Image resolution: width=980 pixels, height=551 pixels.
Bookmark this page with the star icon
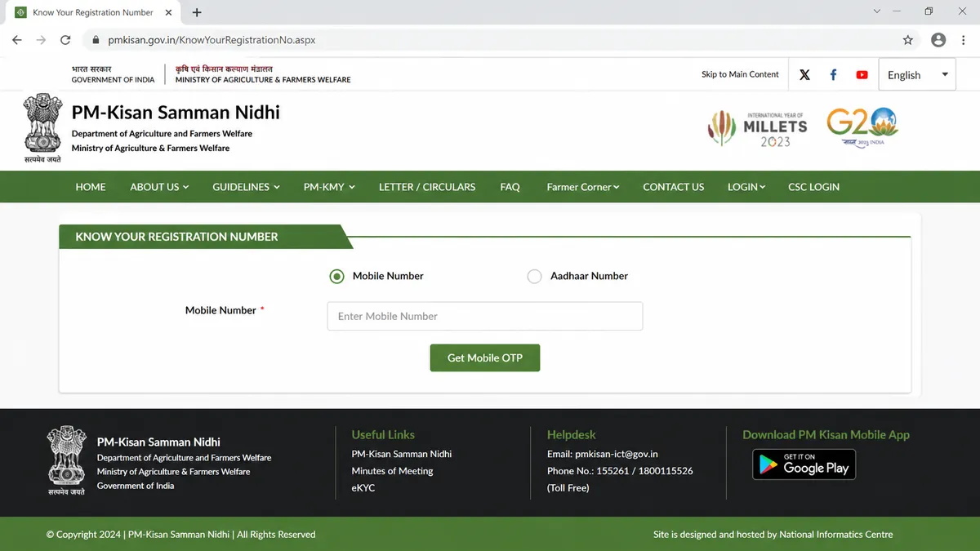[908, 40]
